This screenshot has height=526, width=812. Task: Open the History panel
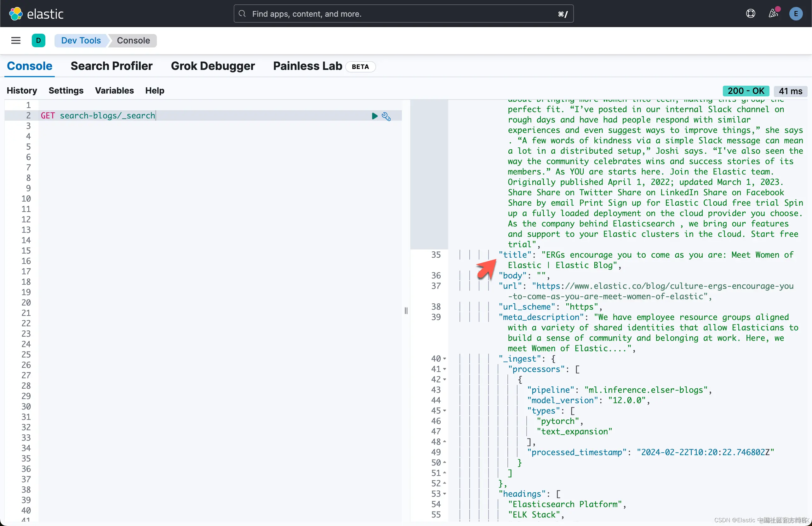pos(22,90)
